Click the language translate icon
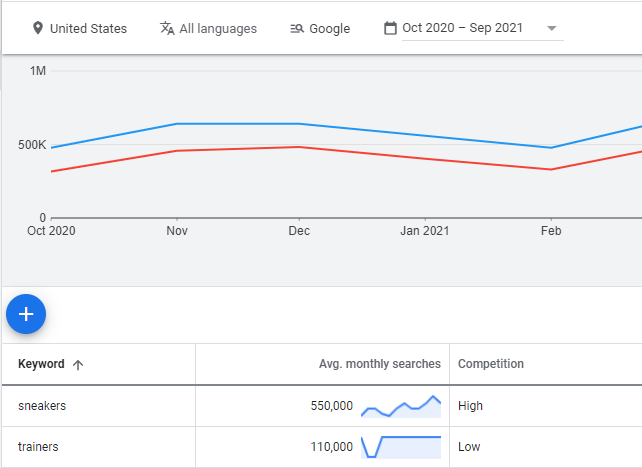 click(x=167, y=28)
